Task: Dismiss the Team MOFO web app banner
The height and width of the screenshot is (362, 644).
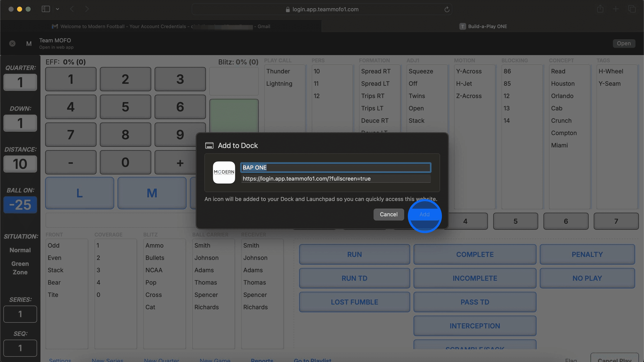Action: point(12,43)
